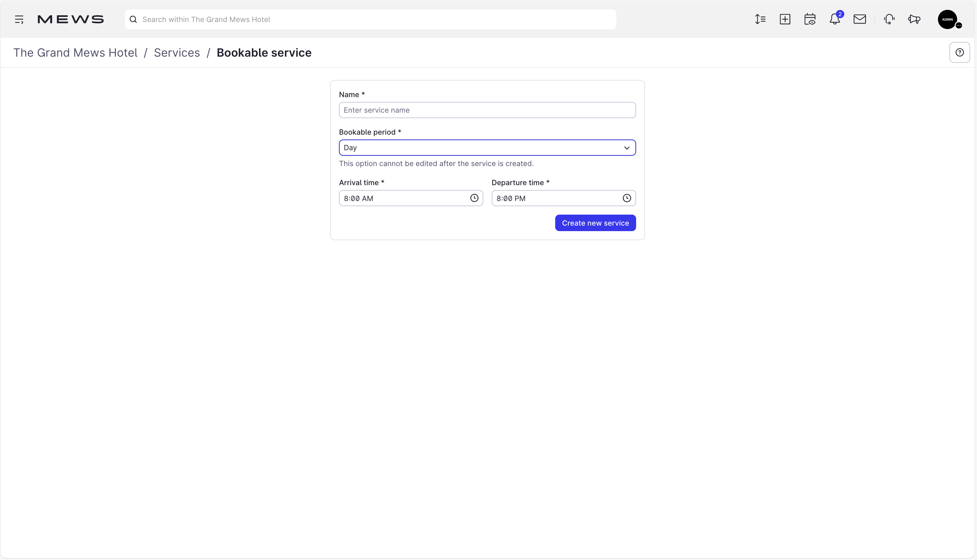The image size is (977, 560).
Task: Click the Departure time clock icon
Action: tap(627, 198)
